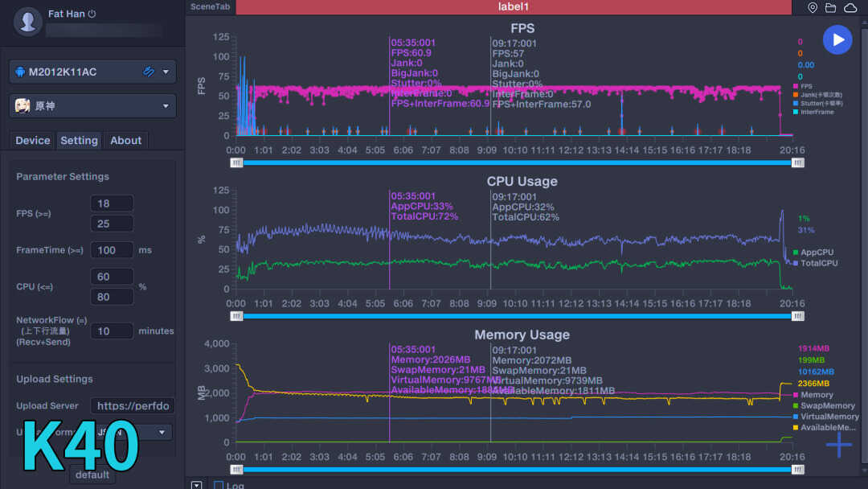Edit the FrameTime field showing 100
Viewport: 868px width, 489px height.
(x=112, y=250)
